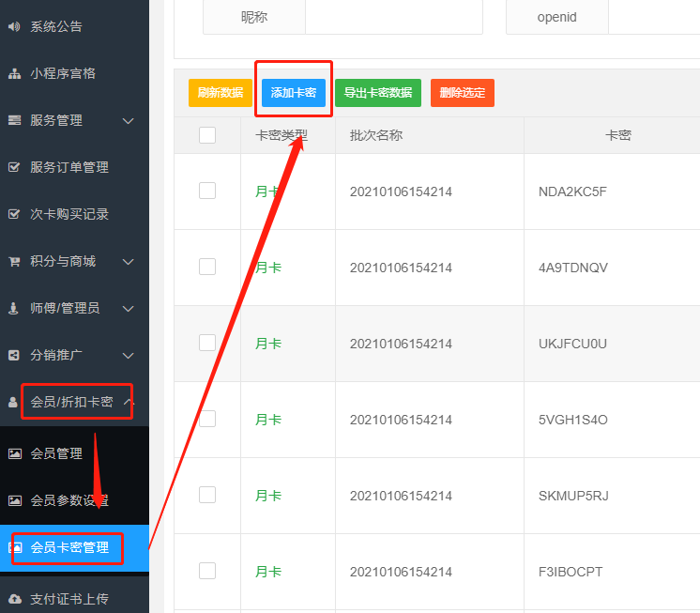Click the 月卡 cell in F3IBOCPT row
The width and height of the screenshot is (700, 613).
pyautogui.click(x=267, y=572)
